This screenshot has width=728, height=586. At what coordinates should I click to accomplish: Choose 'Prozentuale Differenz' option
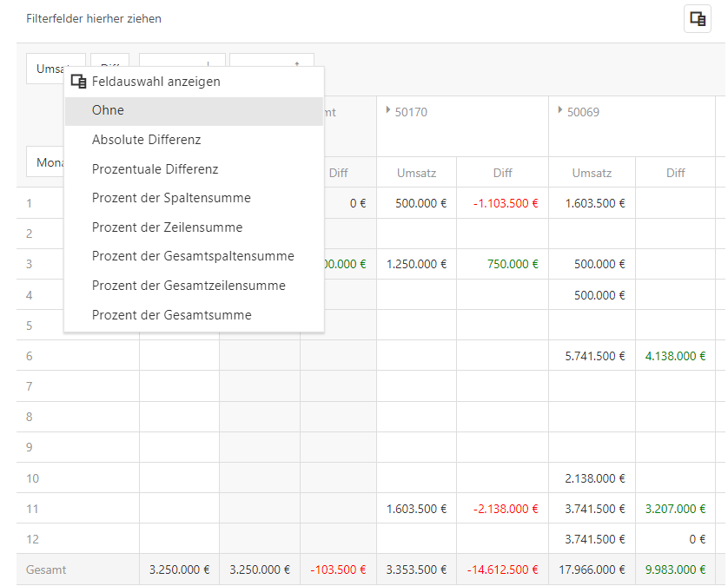pos(155,169)
